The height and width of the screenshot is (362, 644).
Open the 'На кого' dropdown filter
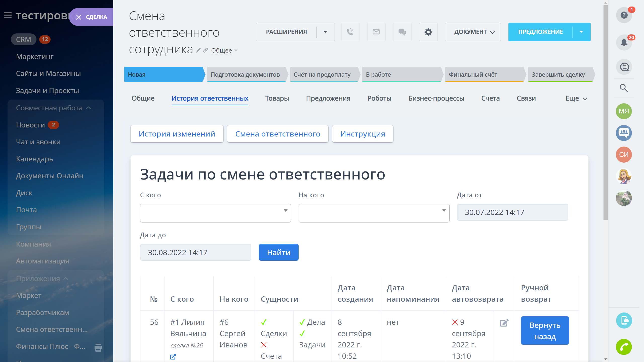(374, 213)
